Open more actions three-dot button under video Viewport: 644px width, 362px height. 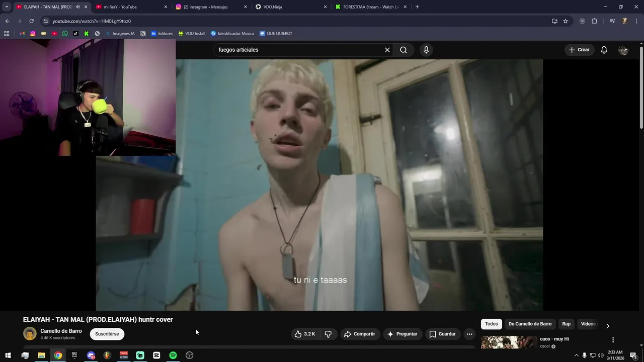tap(469, 334)
